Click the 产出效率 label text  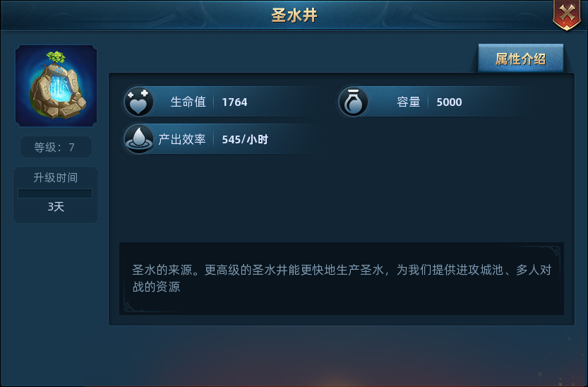coord(182,139)
